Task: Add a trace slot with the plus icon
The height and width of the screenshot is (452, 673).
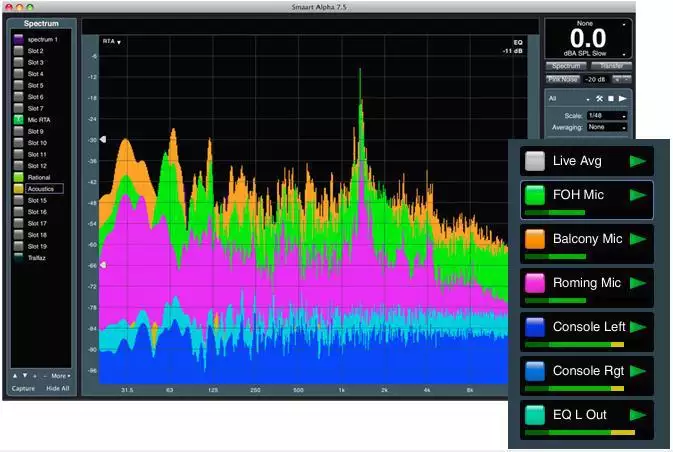Action: click(x=35, y=376)
